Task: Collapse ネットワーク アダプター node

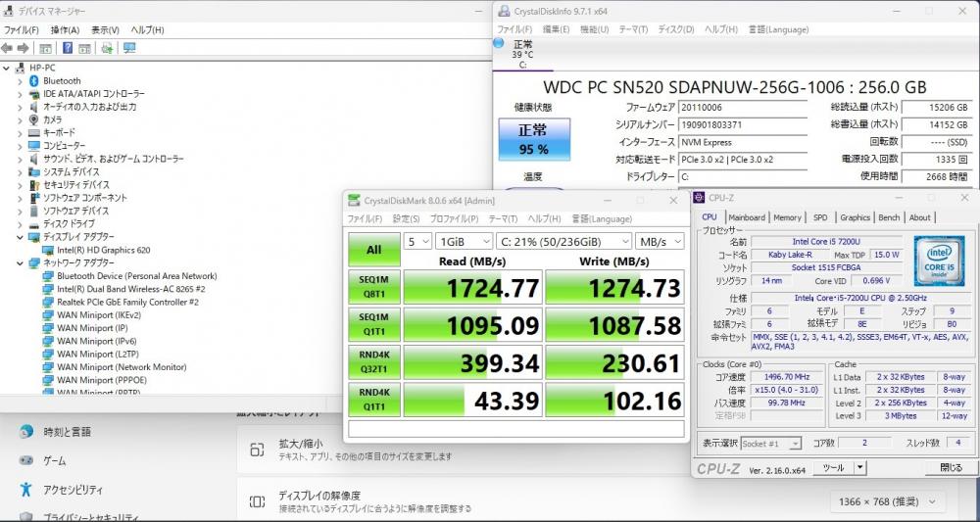Action: (x=20, y=262)
